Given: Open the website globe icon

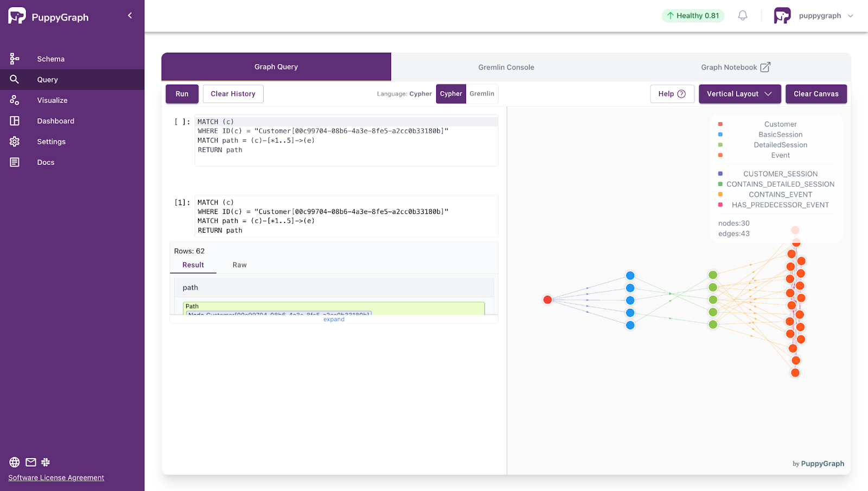Looking at the screenshot, I should (x=15, y=462).
